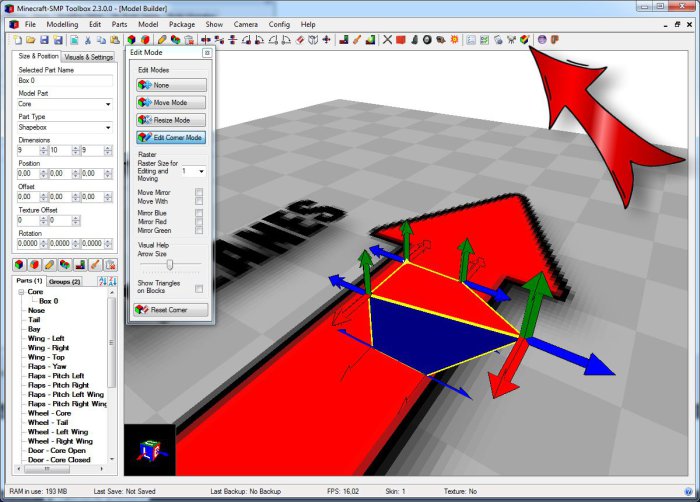The height and width of the screenshot is (502, 700).
Task: Click the Resize Mode button
Action: click(171, 120)
